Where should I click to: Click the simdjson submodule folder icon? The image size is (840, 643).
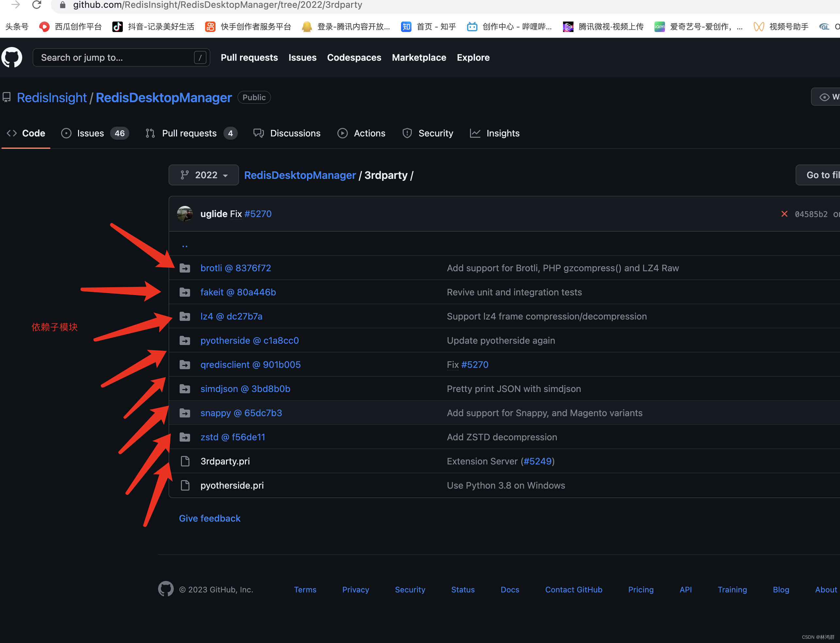tap(185, 388)
